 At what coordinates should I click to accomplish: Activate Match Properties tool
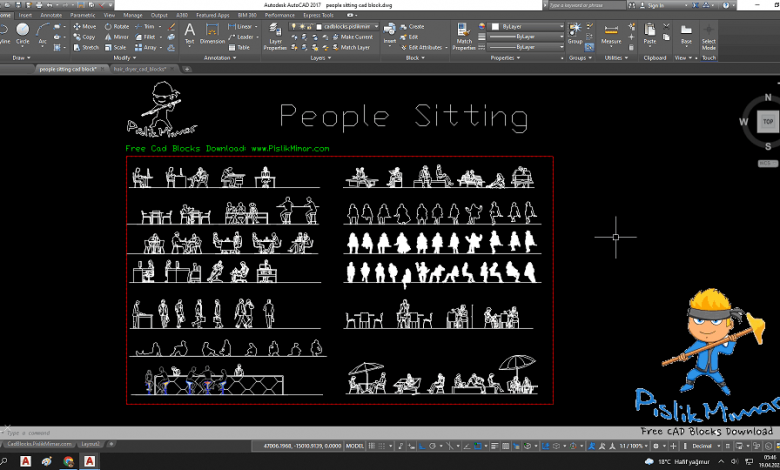[464, 37]
